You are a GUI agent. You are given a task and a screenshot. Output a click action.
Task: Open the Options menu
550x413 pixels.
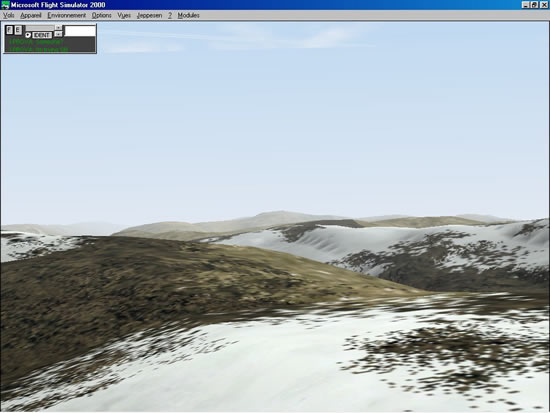(x=101, y=15)
